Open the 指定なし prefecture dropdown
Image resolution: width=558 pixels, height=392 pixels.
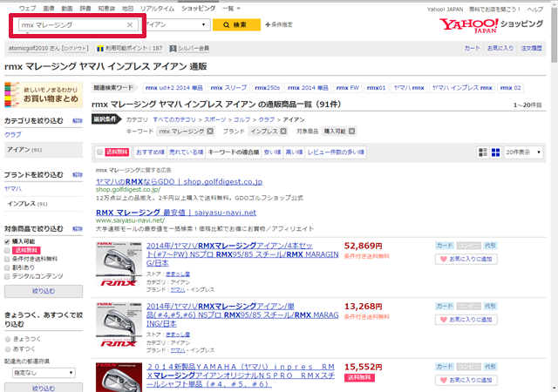(x=44, y=373)
